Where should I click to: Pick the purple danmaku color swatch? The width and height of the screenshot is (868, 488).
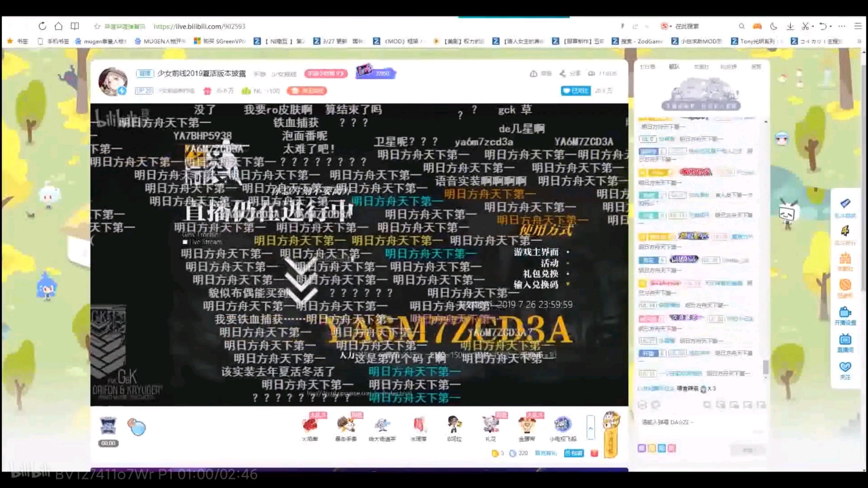coord(642,448)
